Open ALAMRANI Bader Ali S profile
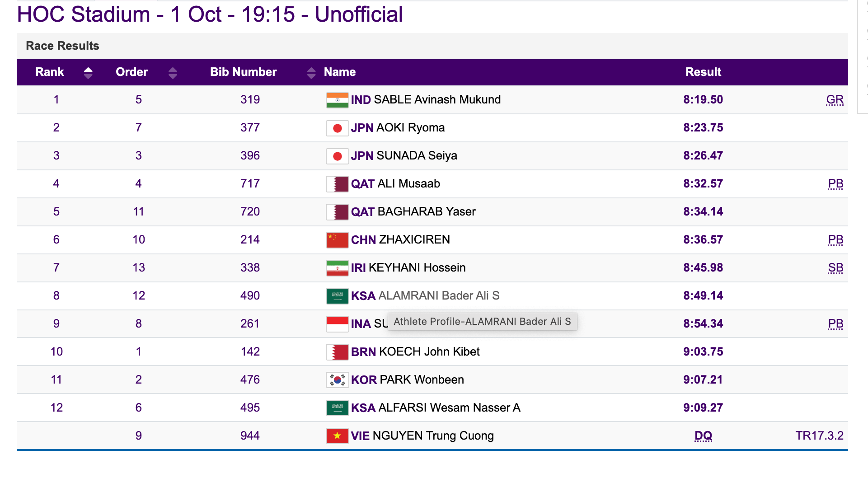The width and height of the screenshot is (868, 478). [x=439, y=295]
